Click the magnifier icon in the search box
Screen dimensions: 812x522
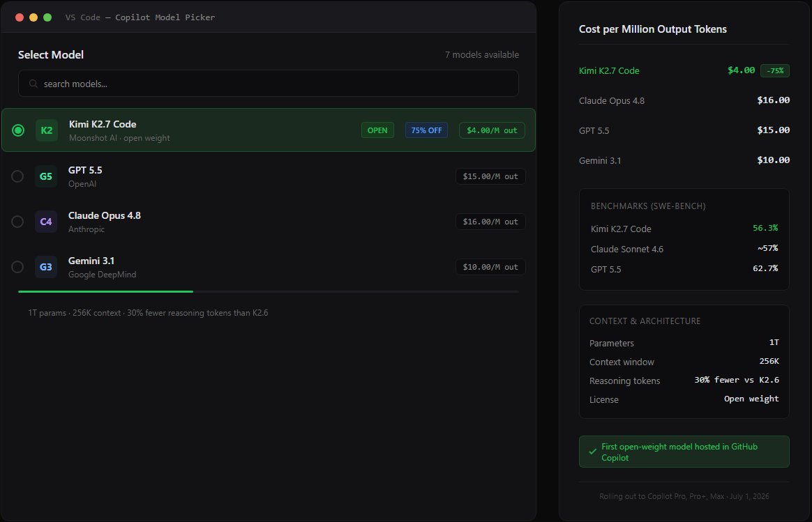click(x=33, y=84)
